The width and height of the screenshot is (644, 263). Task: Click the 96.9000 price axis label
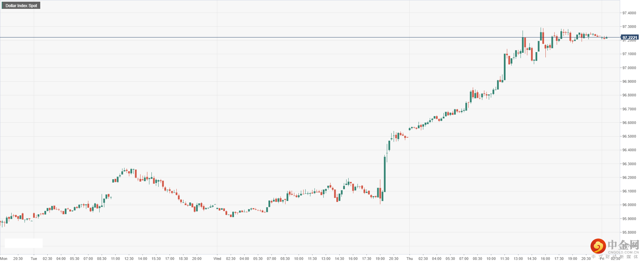point(629,81)
